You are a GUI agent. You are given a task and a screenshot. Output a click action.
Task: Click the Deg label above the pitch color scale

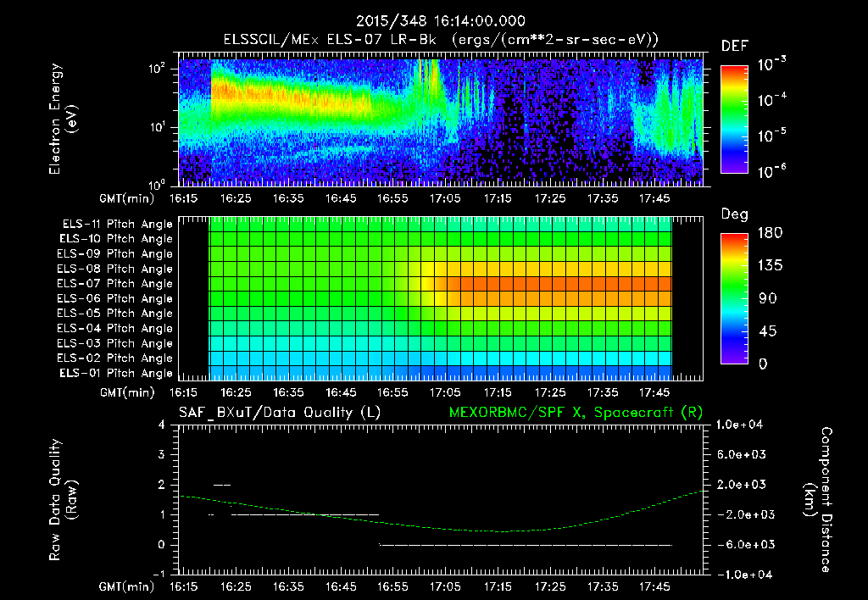[x=735, y=214]
